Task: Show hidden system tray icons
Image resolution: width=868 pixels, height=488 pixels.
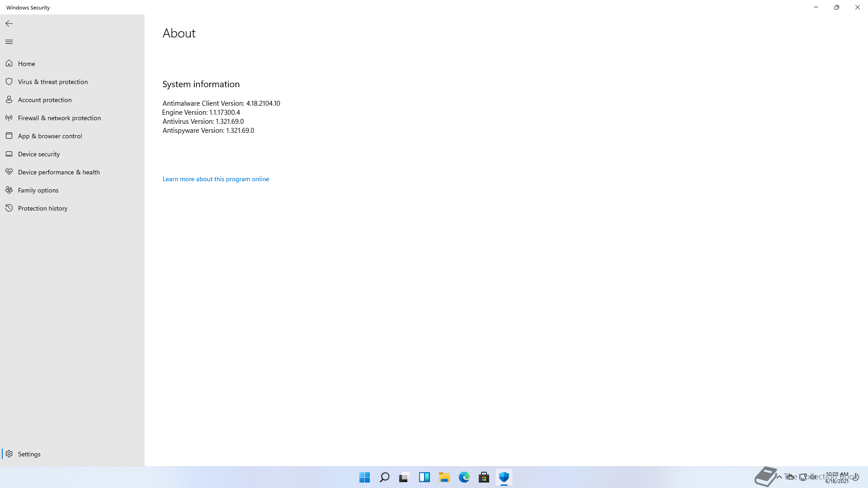Action: tap(779, 477)
